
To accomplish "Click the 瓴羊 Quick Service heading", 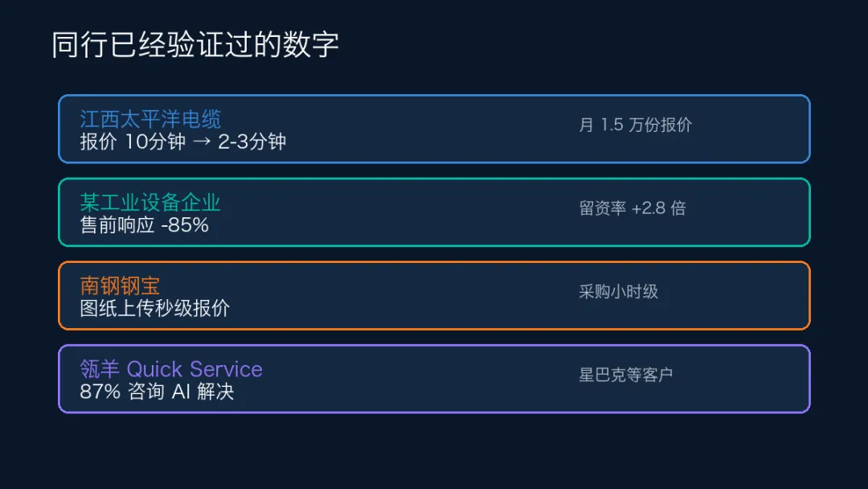I will tap(171, 369).
